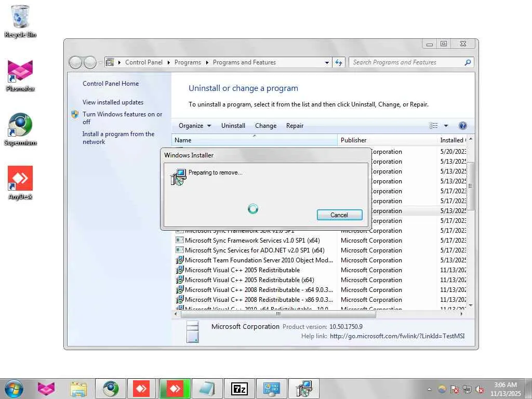Click the Action Center flag tray icon
This screenshot has height=399, width=532.
[x=454, y=389]
